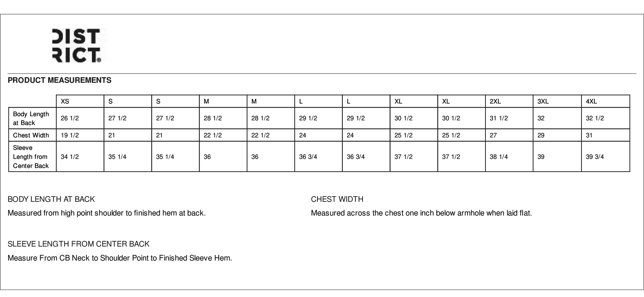Select the 26 1/2 body length cell

[x=80, y=118]
